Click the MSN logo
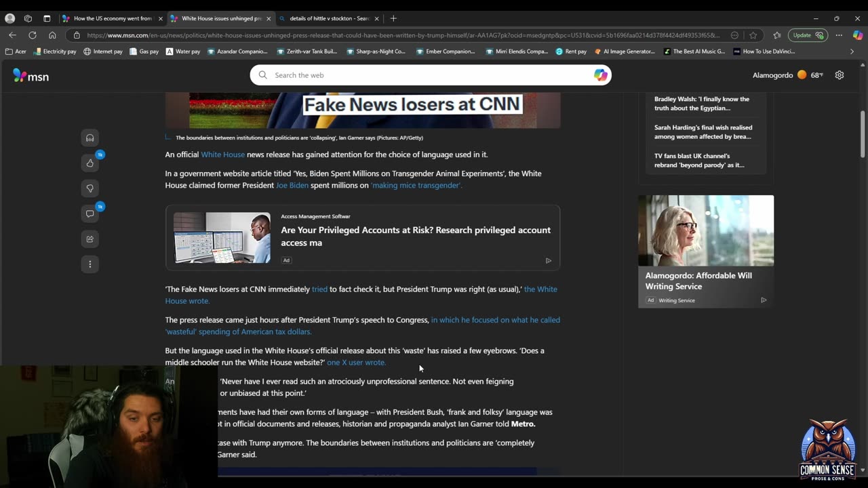The width and height of the screenshot is (868, 488). tap(31, 76)
